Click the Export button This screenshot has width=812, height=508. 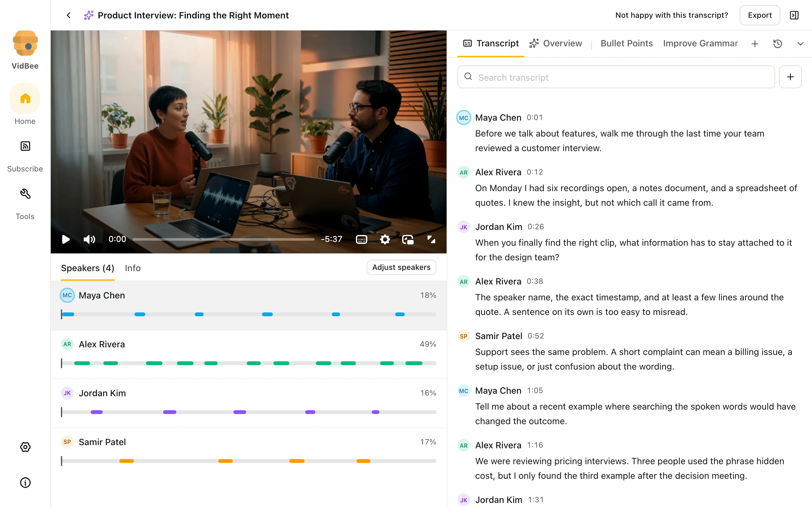coord(760,15)
